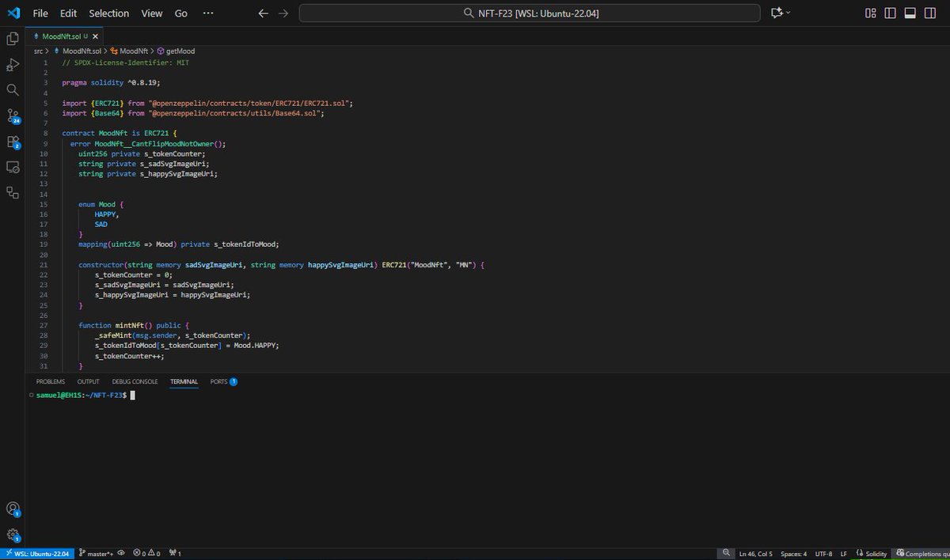Open the Source Control view
Image resolution: width=950 pixels, height=560 pixels.
(x=13, y=116)
